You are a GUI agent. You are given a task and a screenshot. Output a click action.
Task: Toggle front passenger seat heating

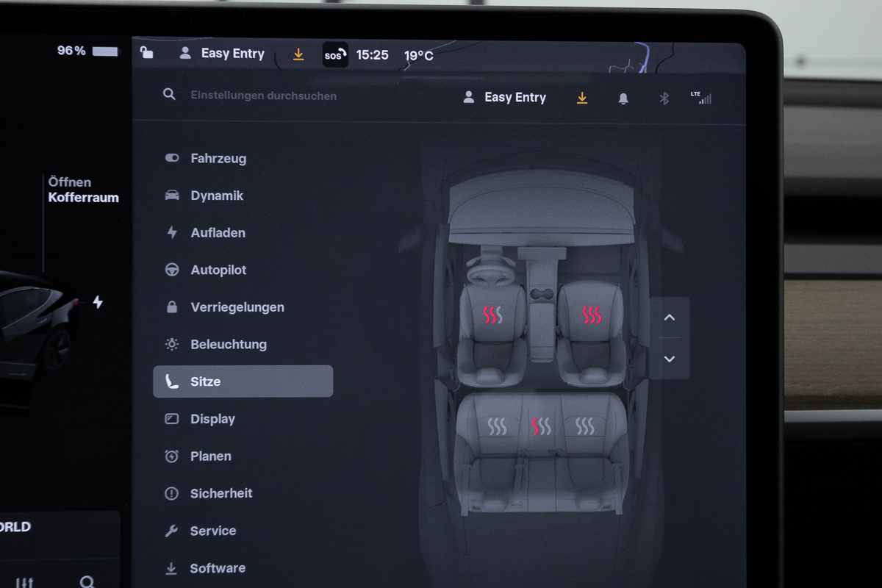[592, 315]
